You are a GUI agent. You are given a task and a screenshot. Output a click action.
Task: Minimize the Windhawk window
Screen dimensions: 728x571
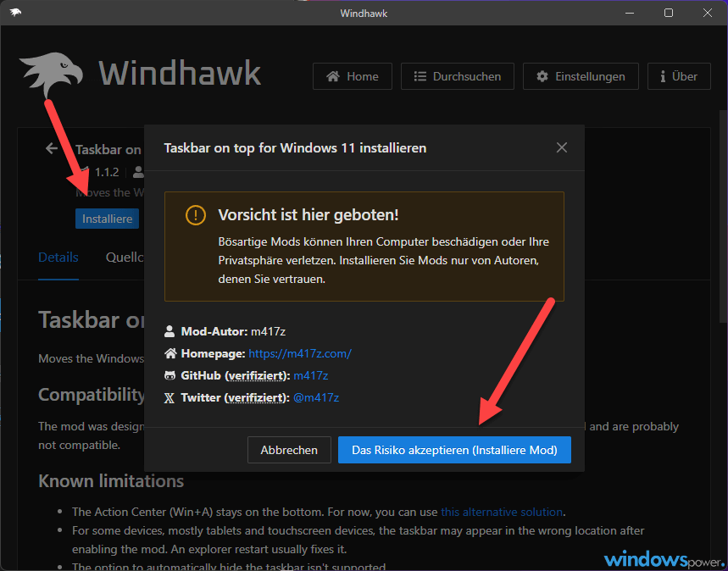point(630,13)
